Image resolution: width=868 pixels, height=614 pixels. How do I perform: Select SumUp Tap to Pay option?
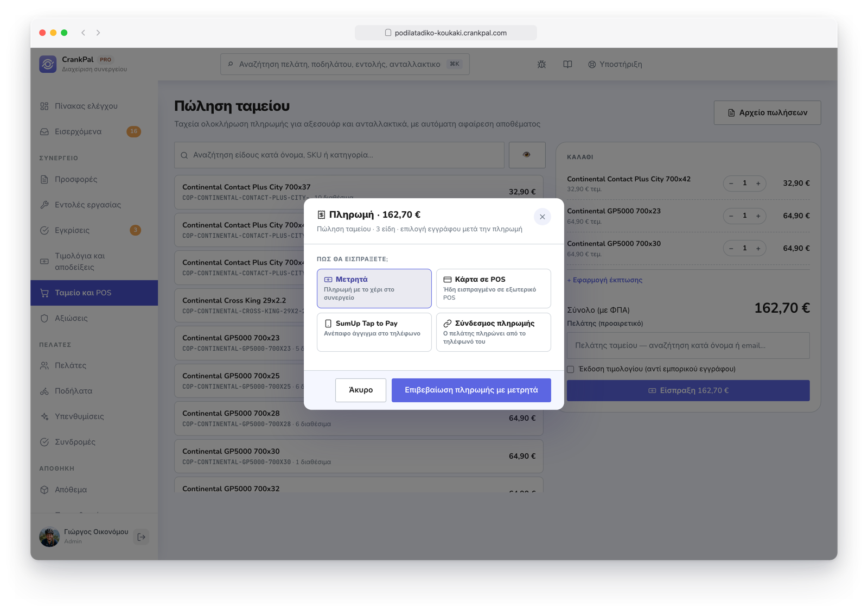point(374,332)
